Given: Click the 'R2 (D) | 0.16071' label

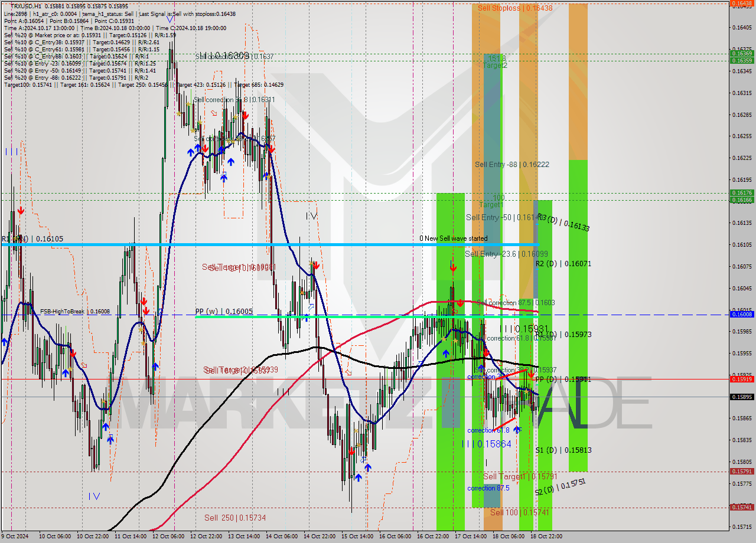Looking at the screenshot, I should (563, 264).
